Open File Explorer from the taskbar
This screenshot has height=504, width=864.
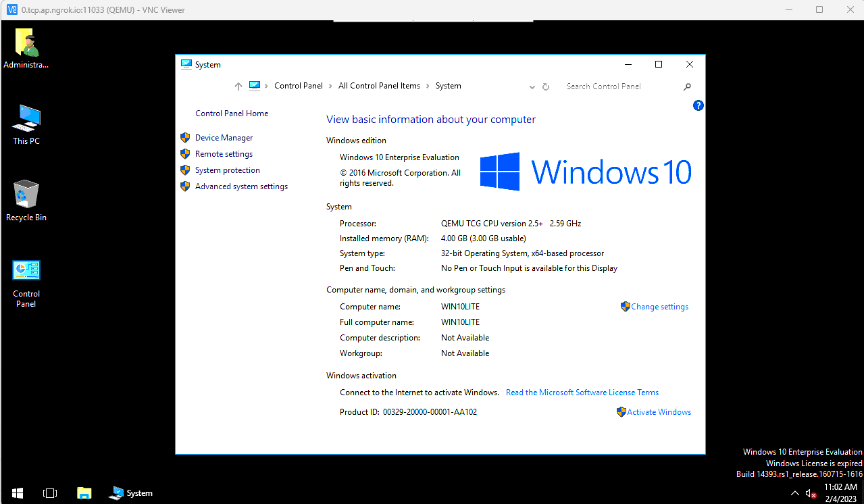point(84,493)
